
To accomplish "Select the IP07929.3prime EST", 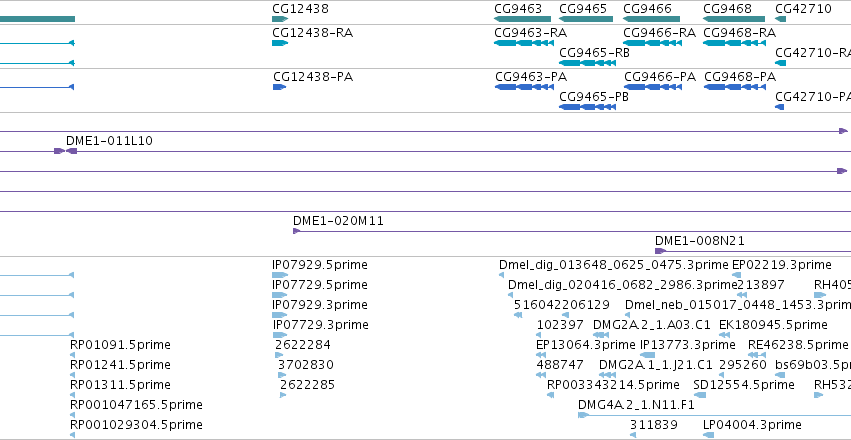I will [280, 315].
